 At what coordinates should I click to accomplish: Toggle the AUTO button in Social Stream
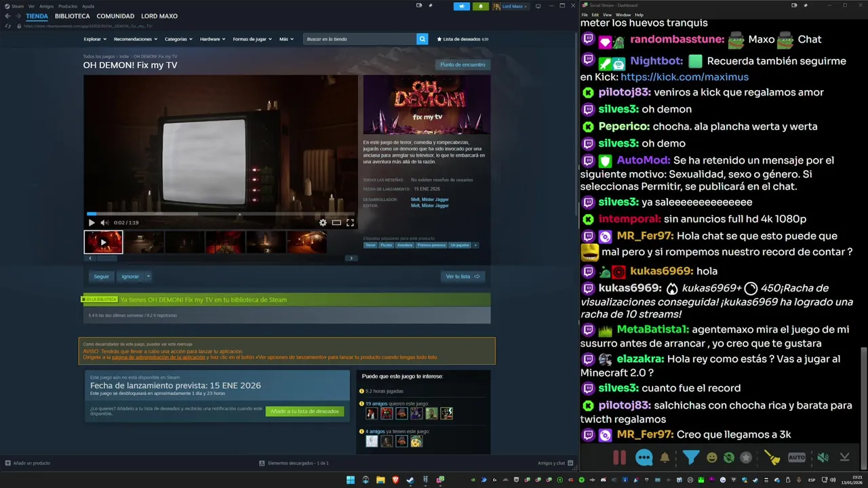797,457
